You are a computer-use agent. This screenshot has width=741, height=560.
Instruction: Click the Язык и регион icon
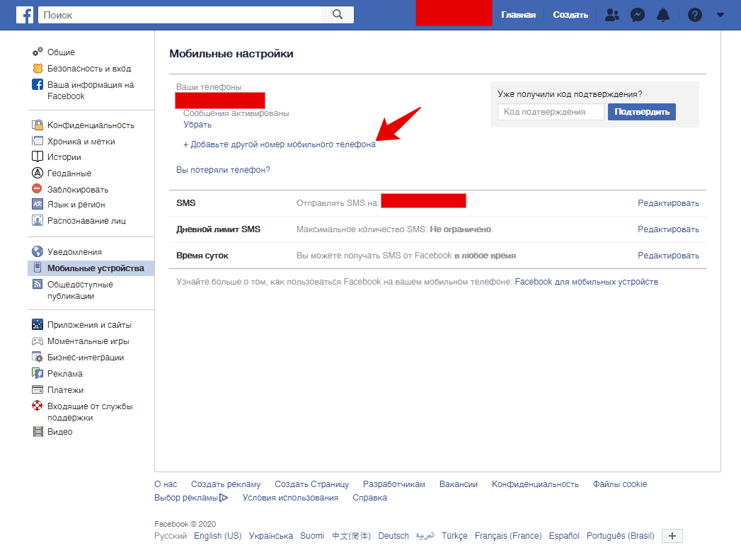[x=38, y=204]
